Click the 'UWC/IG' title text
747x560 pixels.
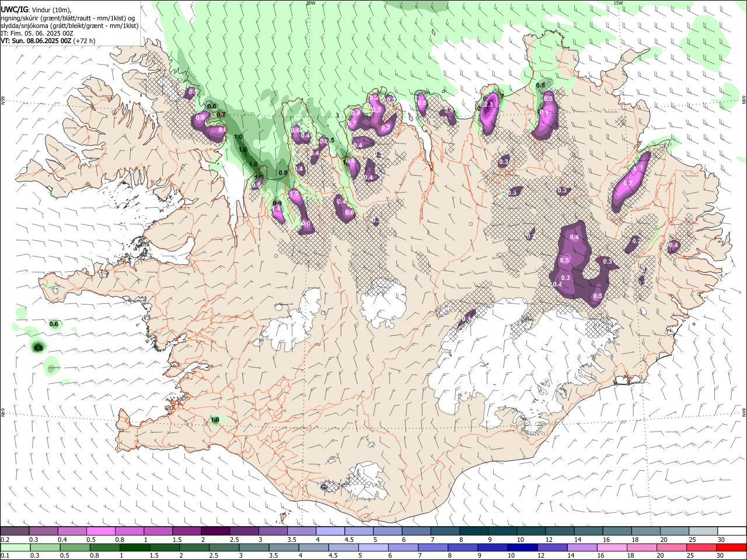pos(14,9)
